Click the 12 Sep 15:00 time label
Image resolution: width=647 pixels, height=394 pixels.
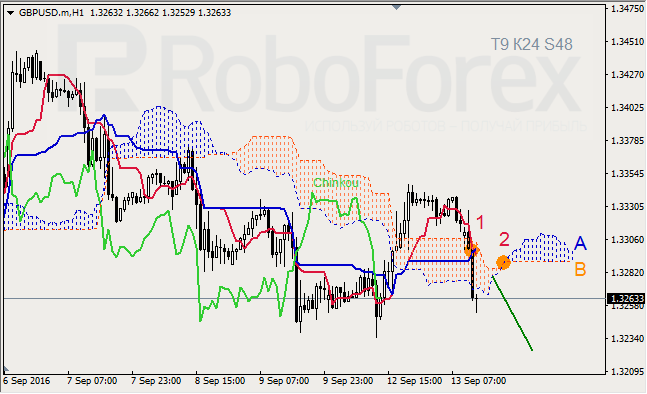[x=414, y=381]
